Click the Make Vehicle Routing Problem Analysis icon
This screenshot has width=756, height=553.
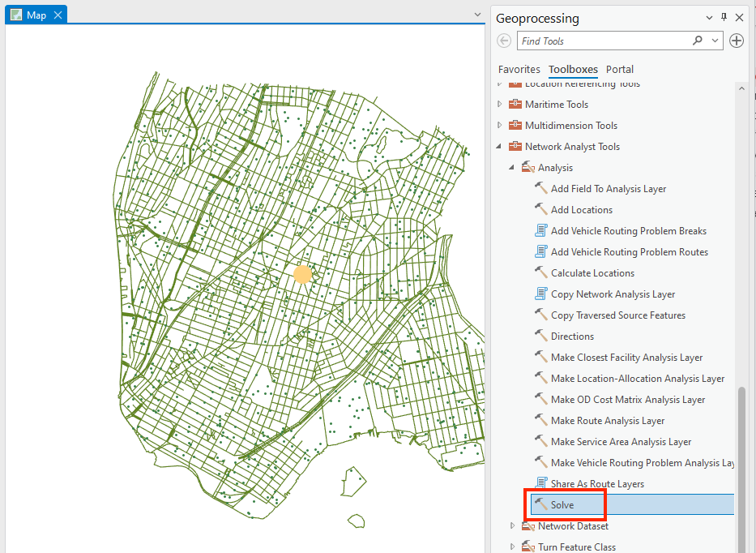(x=541, y=462)
